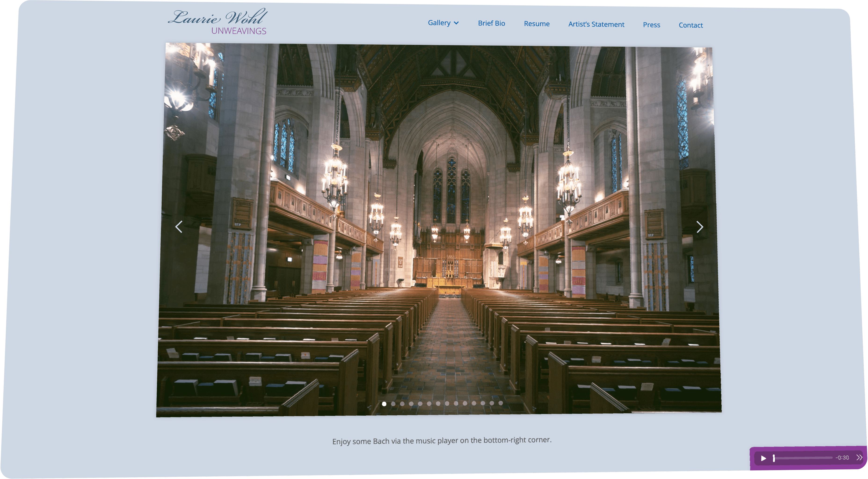Expand the Gallery dropdown menu
868x479 pixels.
coord(439,23)
